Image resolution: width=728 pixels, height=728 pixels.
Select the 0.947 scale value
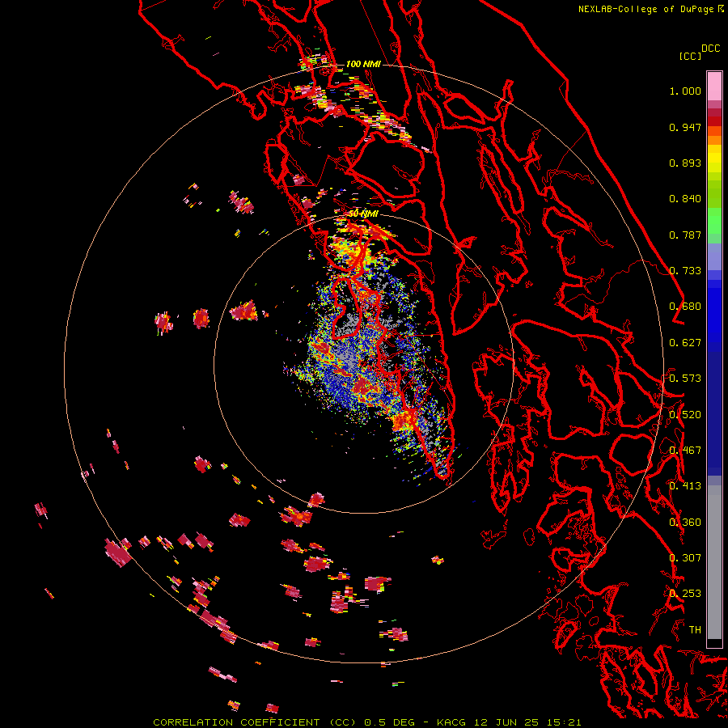pyautogui.click(x=685, y=127)
